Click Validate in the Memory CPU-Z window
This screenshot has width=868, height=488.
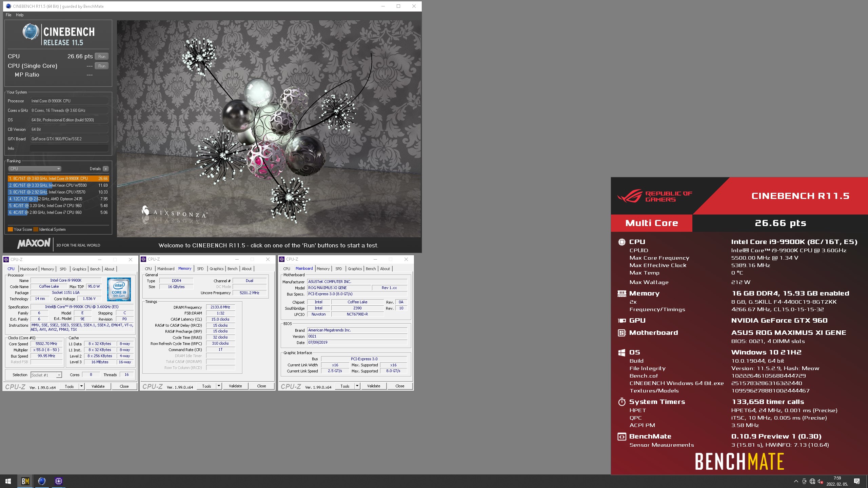(235, 386)
